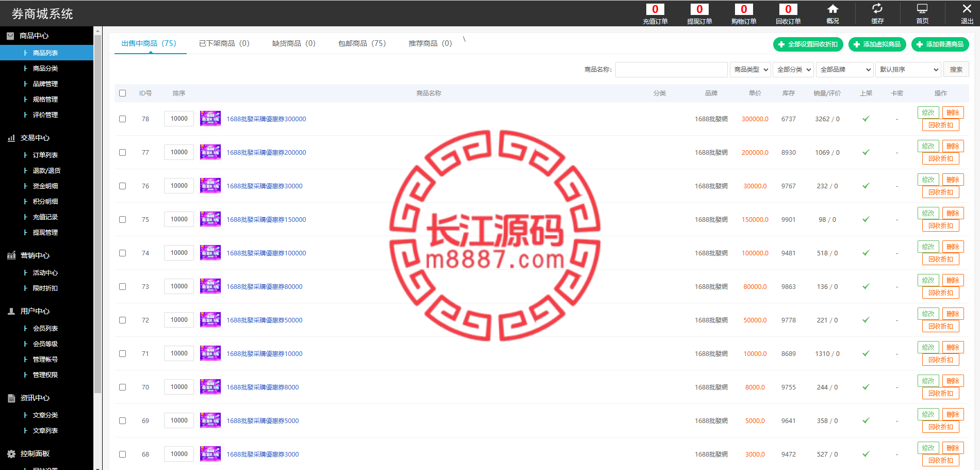This screenshot has height=470, width=980.
Task: Open the 默认排序 dropdown
Action: (908, 69)
